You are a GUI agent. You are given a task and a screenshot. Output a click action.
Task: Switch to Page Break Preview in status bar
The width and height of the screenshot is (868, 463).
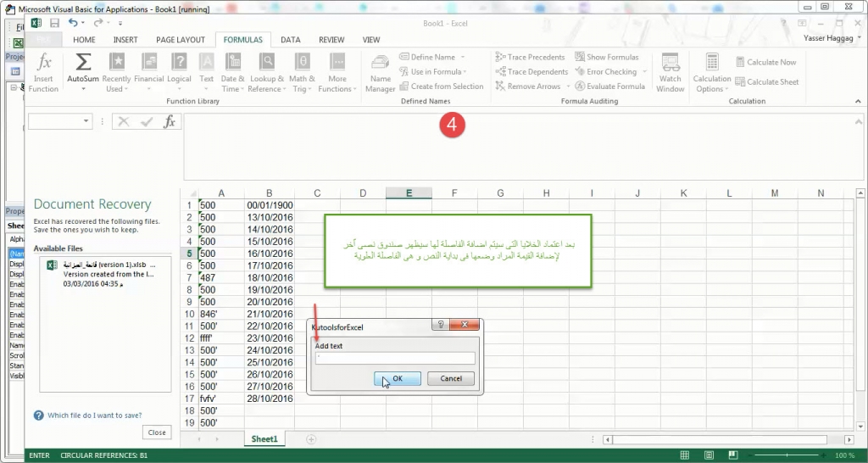(733, 455)
